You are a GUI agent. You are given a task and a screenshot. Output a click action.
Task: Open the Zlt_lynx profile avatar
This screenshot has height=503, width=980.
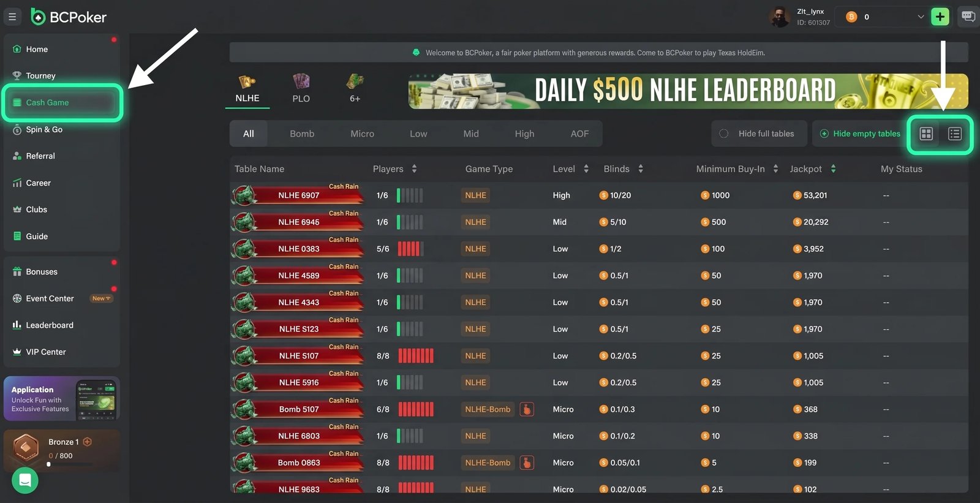coord(779,17)
